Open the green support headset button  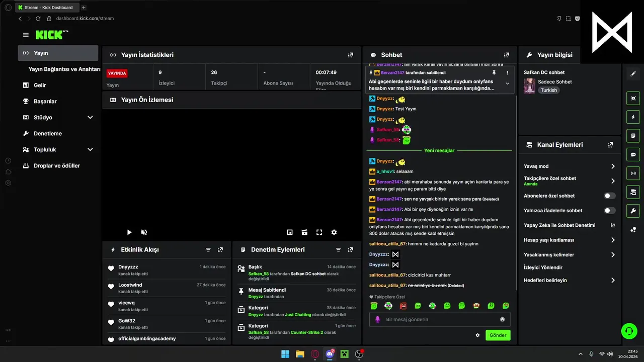coord(629,331)
